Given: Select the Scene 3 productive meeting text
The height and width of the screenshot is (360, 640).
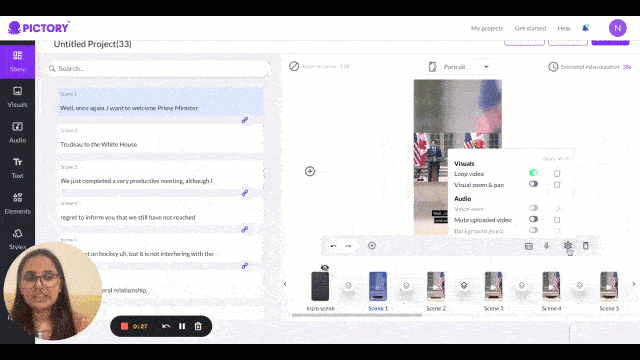Looking at the screenshot, I should click(x=136, y=181).
